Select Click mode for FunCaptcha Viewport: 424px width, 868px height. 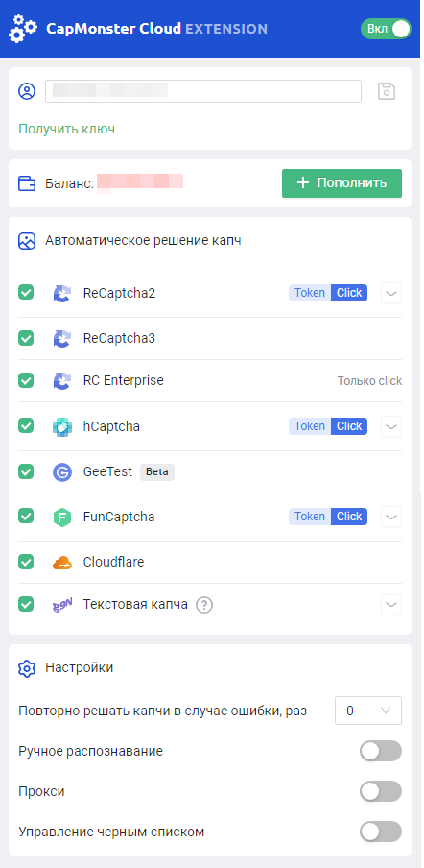(349, 517)
